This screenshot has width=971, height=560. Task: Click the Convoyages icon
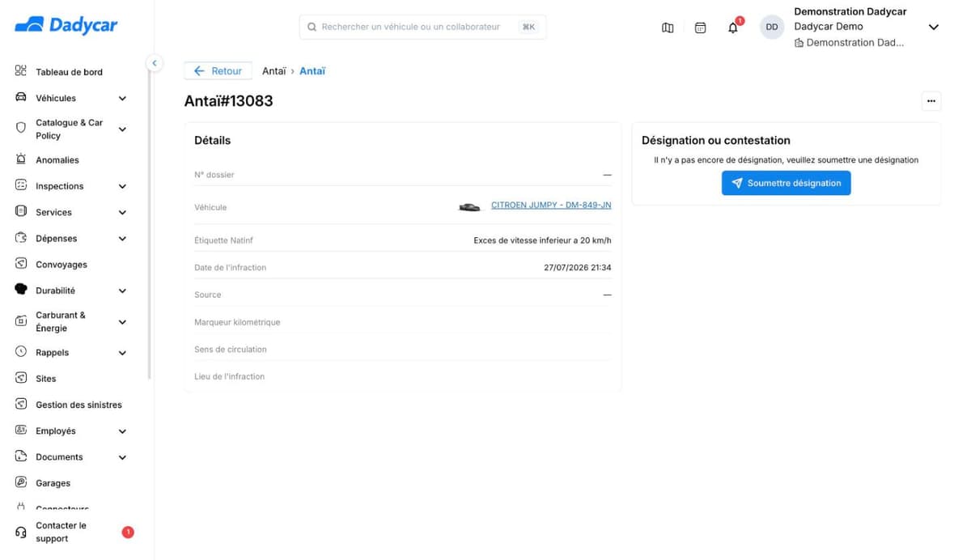(x=21, y=264)
